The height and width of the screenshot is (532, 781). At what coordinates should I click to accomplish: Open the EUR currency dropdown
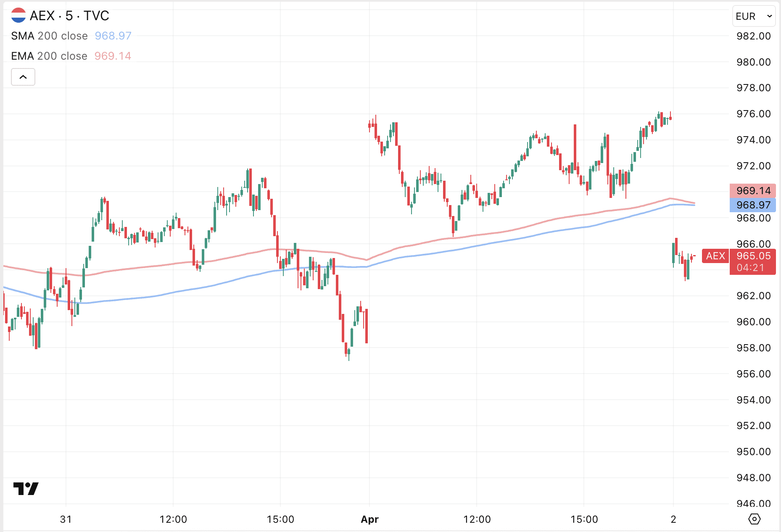[754, 16]
